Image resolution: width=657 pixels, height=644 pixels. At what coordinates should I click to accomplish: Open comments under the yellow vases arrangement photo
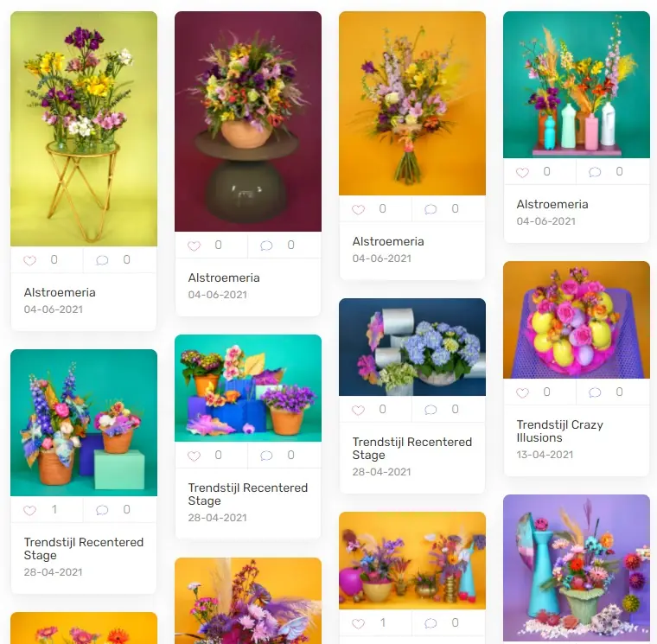[x=431, y=623]
